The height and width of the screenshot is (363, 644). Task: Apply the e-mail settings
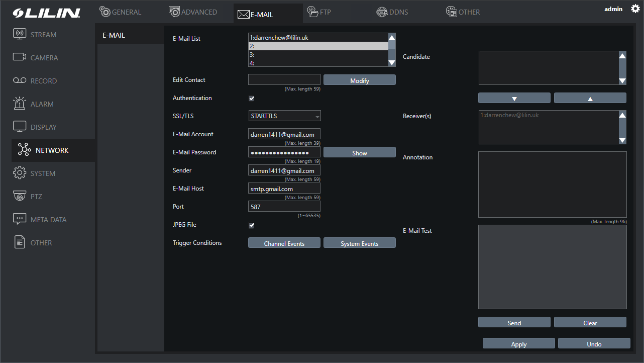tap(519, 343)
